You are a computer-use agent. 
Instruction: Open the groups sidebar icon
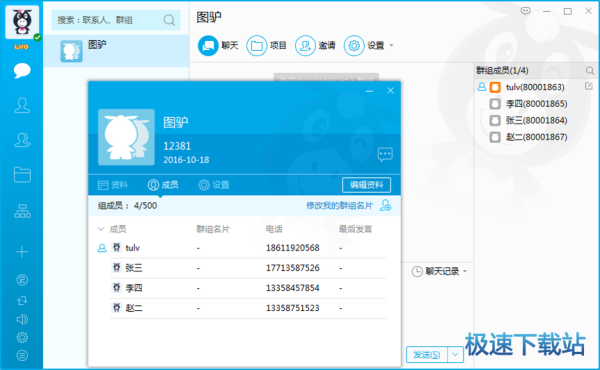pos(22,140)
